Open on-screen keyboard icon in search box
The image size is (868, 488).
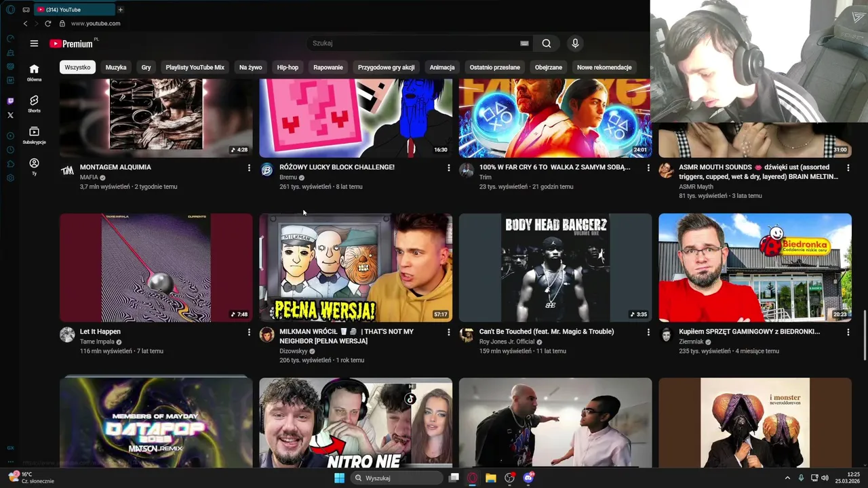524,43
